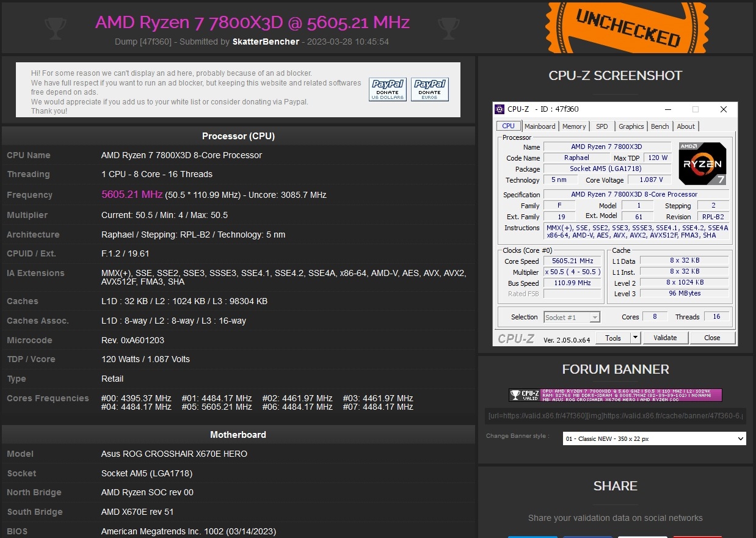Click the orange UNCHECKED stamp badge
The width and height of the screenshot is (756, 538).
(x=628, y=27)
